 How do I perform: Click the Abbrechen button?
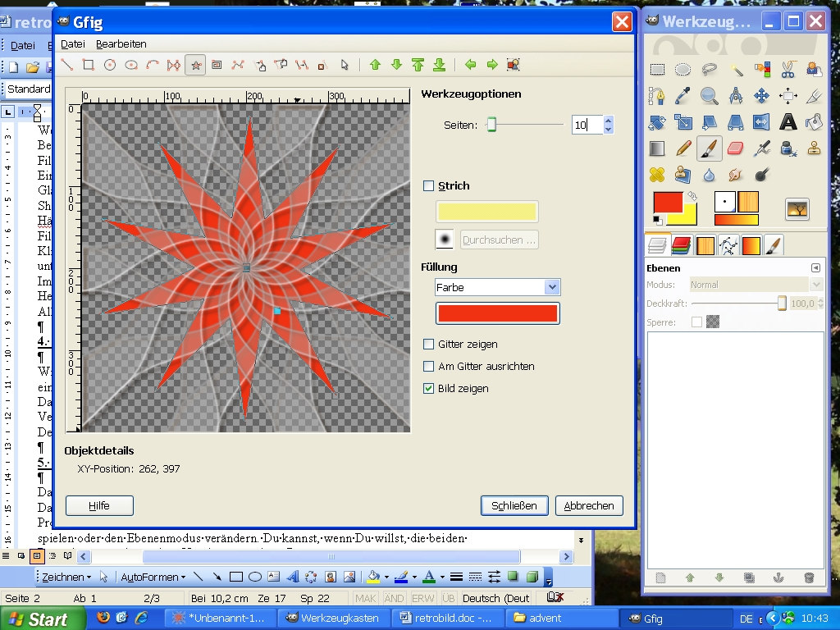(x=589, y=505)
